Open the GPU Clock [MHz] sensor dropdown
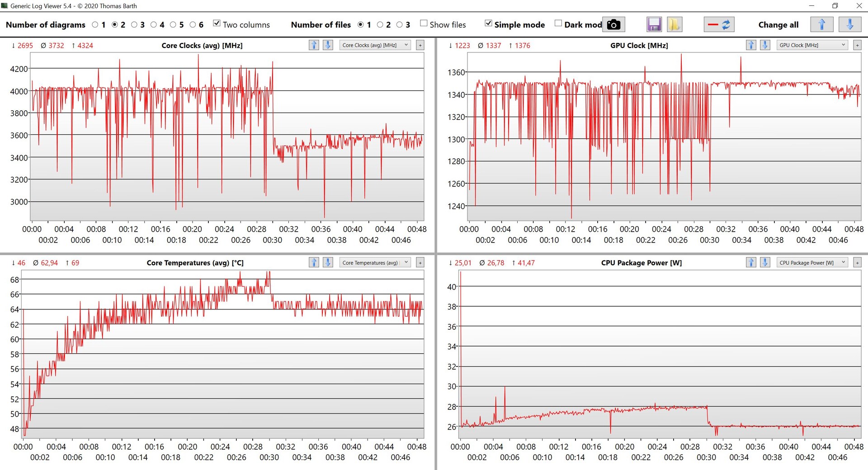This screenshot has width=868, height=470. (812, 45)
